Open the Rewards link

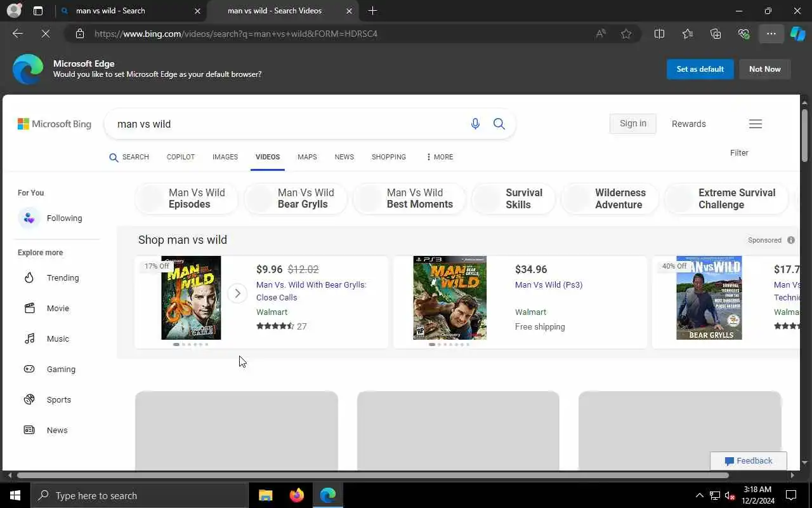point(689,124)
